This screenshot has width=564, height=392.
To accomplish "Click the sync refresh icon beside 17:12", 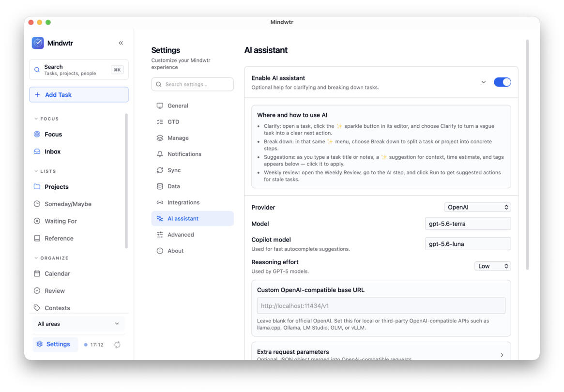I will tap(117, 345).
